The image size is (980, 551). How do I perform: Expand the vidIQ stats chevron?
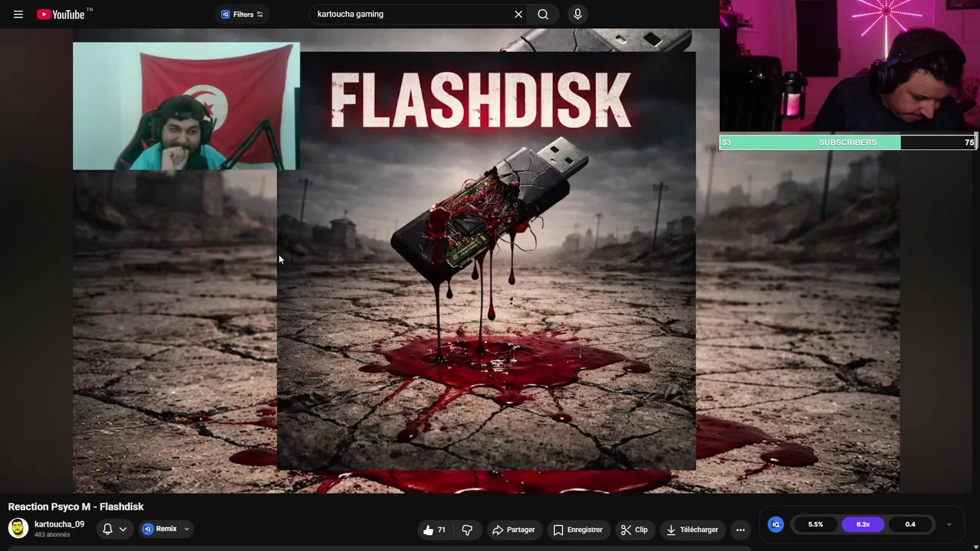click(949, 524)
